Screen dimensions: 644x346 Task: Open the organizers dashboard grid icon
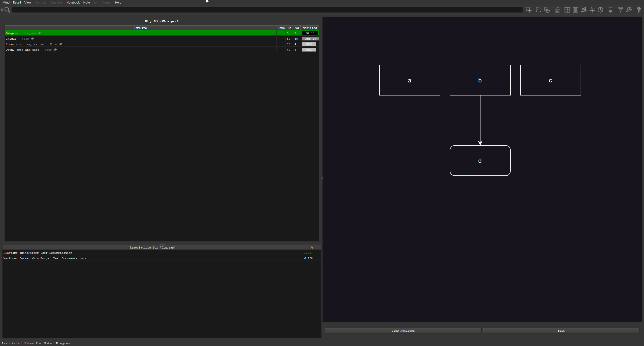coord(567,10)
